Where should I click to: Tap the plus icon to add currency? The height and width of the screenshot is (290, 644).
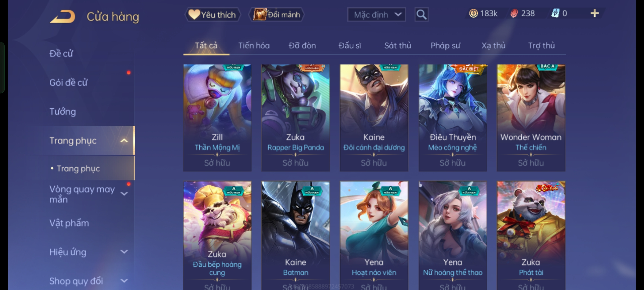tap(595, 13)
